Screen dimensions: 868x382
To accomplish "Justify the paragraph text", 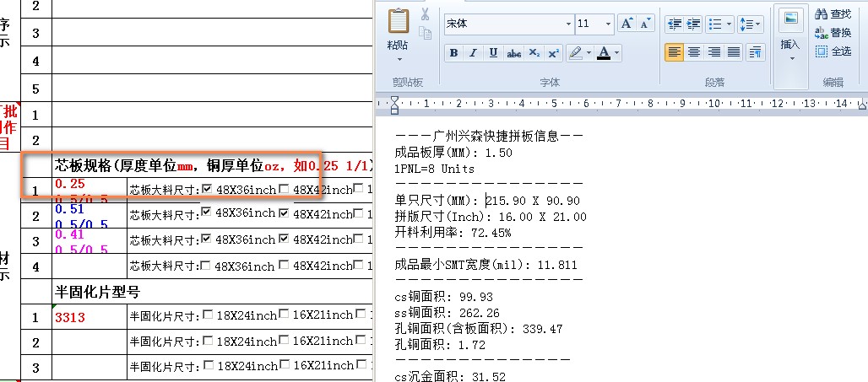I will tap(734, 52).
